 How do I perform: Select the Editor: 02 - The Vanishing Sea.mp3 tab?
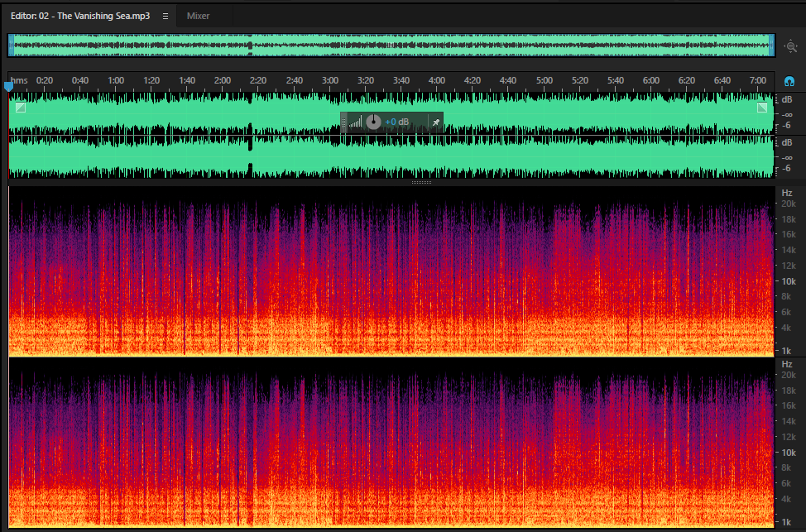(80, 16)
